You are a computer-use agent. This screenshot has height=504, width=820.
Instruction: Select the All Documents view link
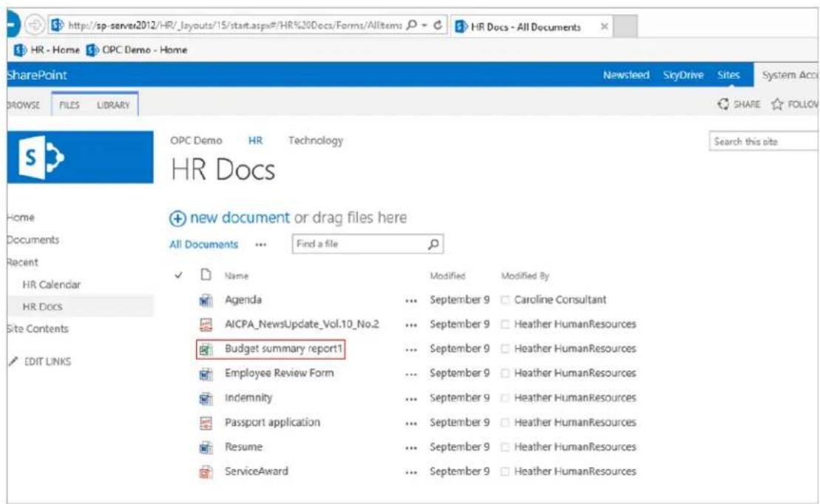tap(203, 244)
